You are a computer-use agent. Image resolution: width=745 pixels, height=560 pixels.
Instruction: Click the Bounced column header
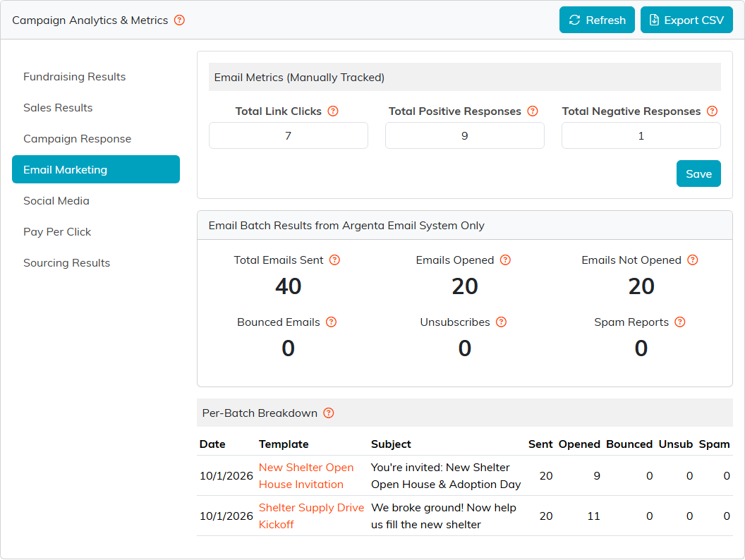click(x=629, y=444)
